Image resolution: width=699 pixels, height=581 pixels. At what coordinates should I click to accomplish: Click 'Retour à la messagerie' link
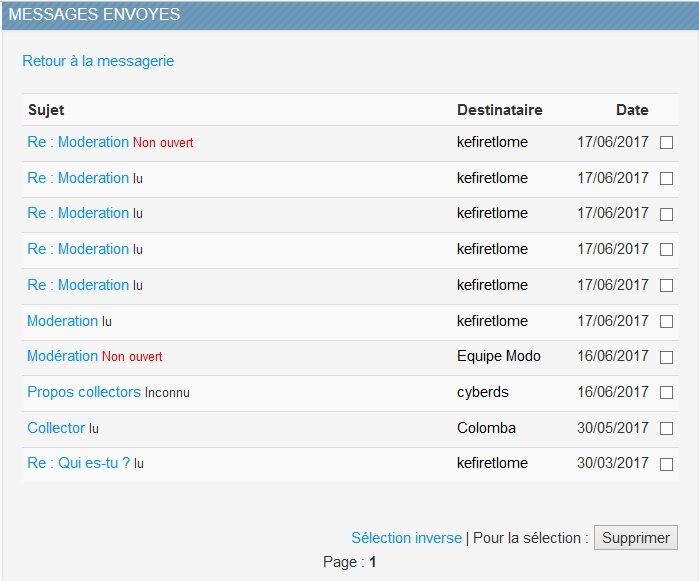coord(98,61)
